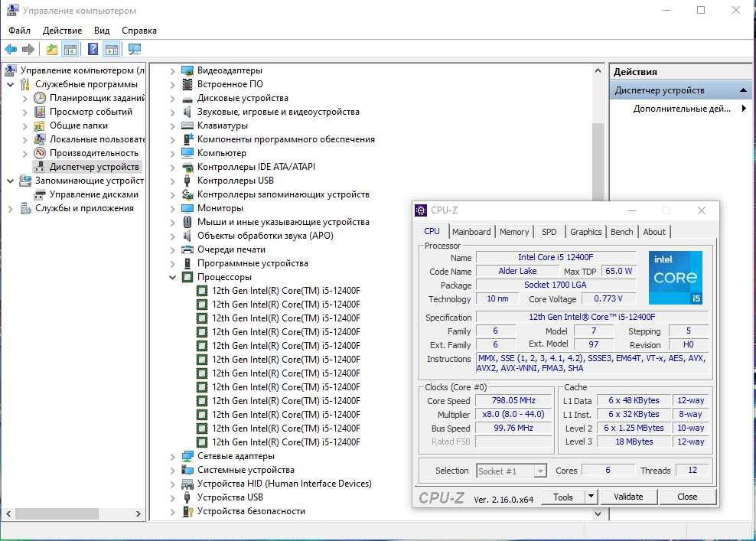
Task: Select Контроллеры IDE ATA/ATAPI category
Action: coord(256,167)
